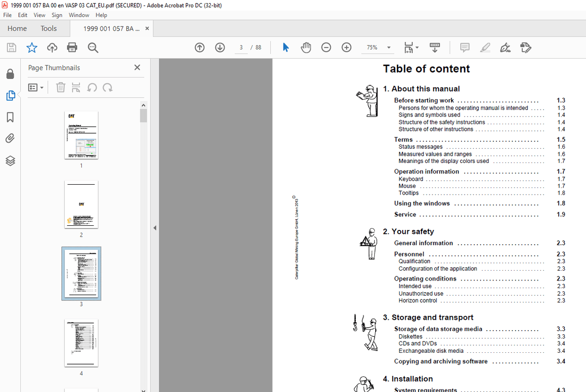This screenshot has width=586, height=392.
Task: Switch to the Tools tab
Action: click(49, 28)
